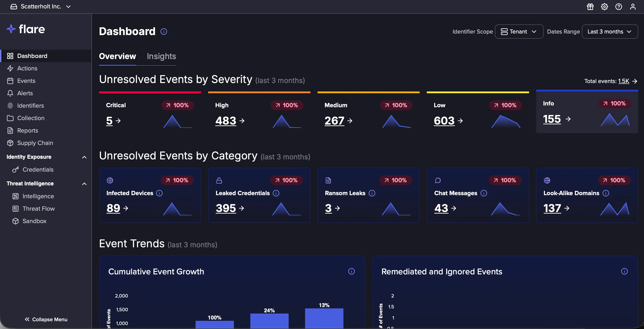
Task: Click the Look-Alike Domains globe icon
Action: coord(547,180)
